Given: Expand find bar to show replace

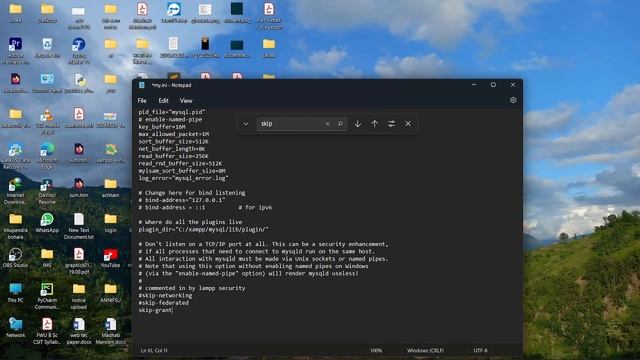Looking at the screenshot, I should pos(246,124).
